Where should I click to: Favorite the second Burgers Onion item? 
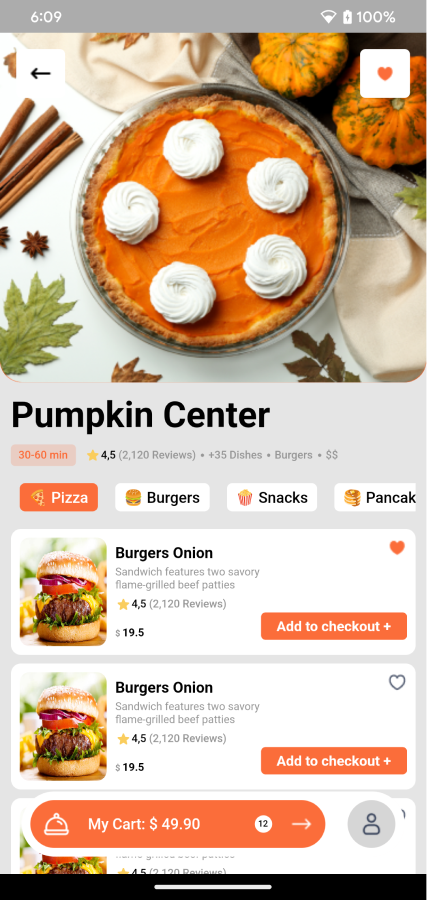(x=397, y=682)
